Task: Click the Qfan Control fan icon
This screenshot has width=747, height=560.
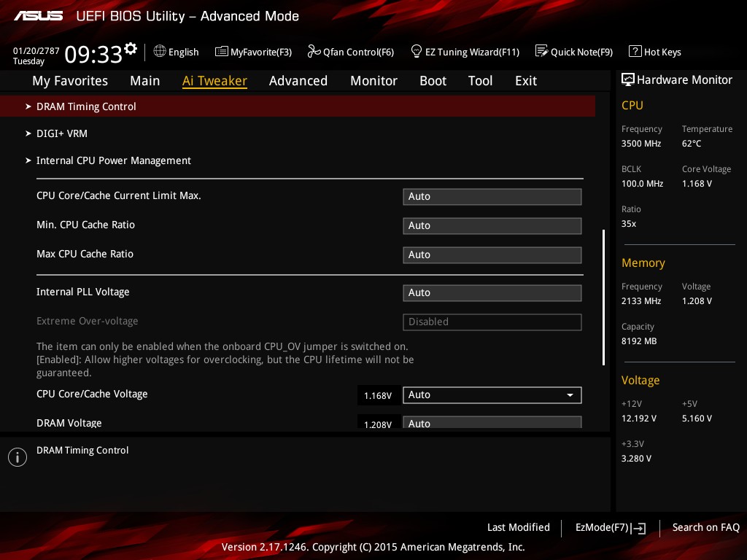Action: point(314,51)
